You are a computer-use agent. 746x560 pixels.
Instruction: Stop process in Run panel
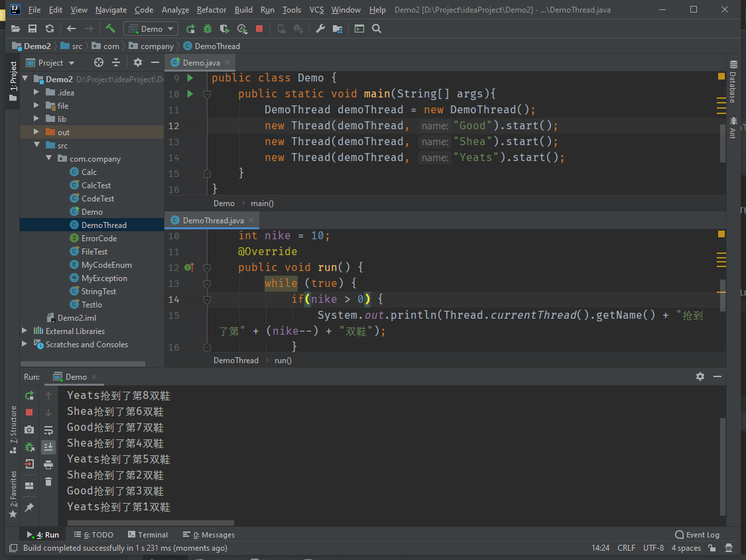pos(29,413)
